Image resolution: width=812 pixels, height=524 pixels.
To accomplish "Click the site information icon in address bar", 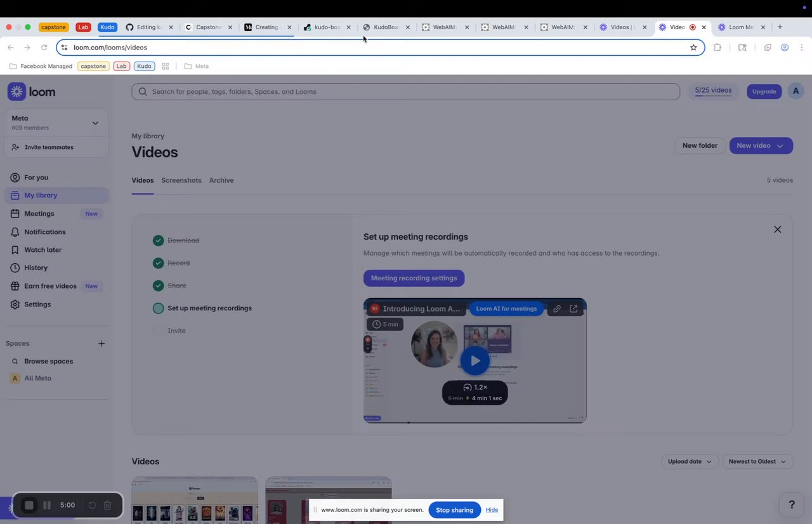I will (x=64, y=48).
